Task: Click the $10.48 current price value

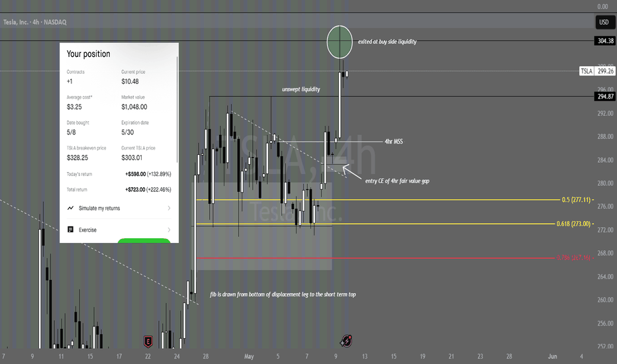Action: [x=130, y=81]
